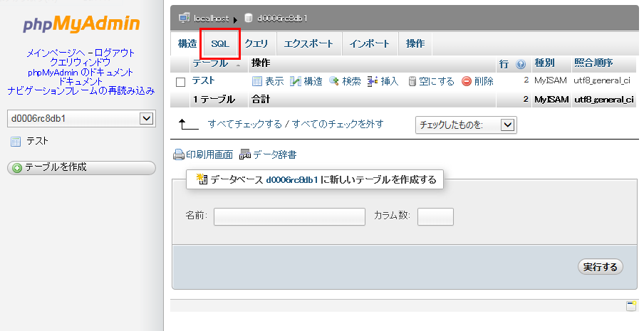
Task: Click the note icon at bottom right
Action: click(x=631, y=305)
